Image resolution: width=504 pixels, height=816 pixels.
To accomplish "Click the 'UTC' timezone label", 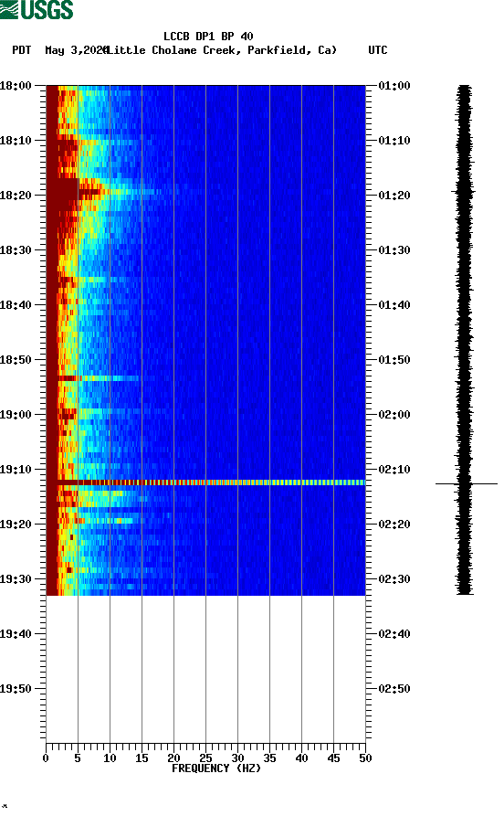I will tap(378, 50).
